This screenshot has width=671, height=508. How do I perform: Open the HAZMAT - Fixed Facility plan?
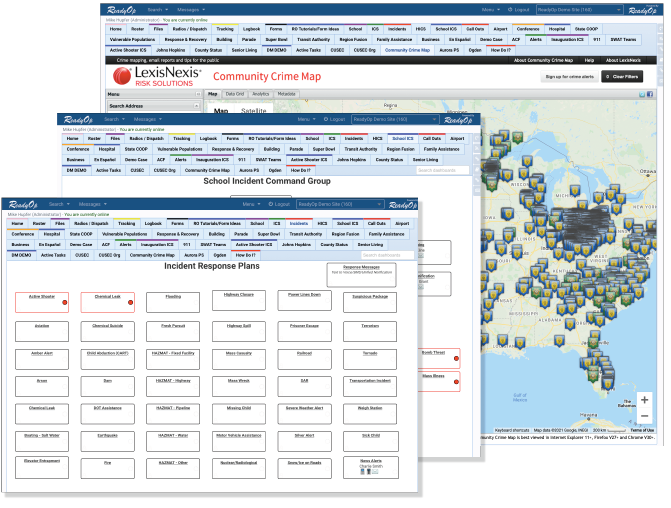173,359
